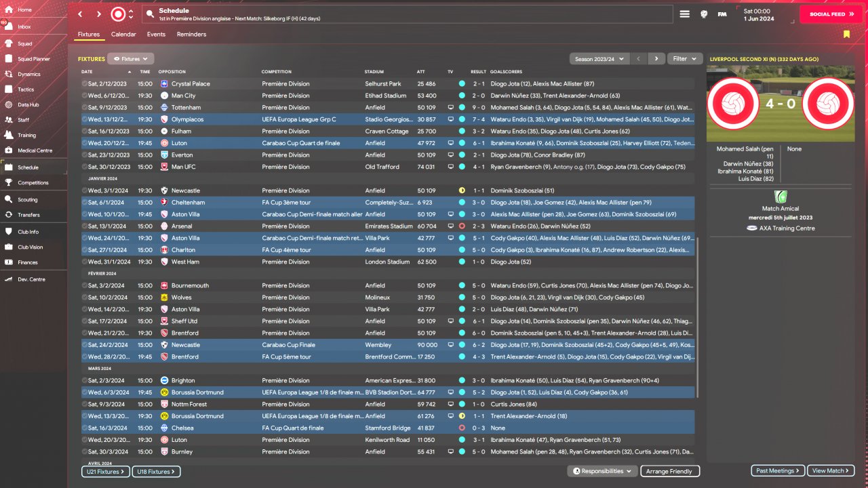Sort fixtures by the Date column header
This screenshot has height=488, width=868.
[87, 72]
